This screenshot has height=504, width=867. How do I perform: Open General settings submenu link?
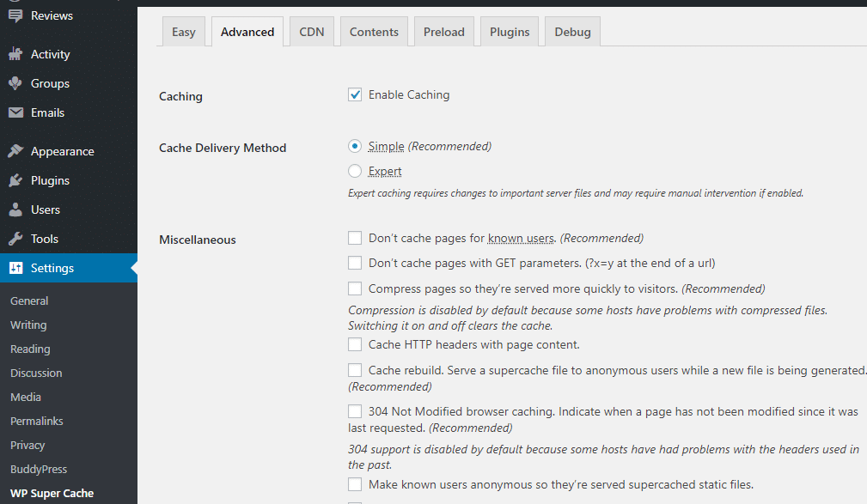pos(29,301)
